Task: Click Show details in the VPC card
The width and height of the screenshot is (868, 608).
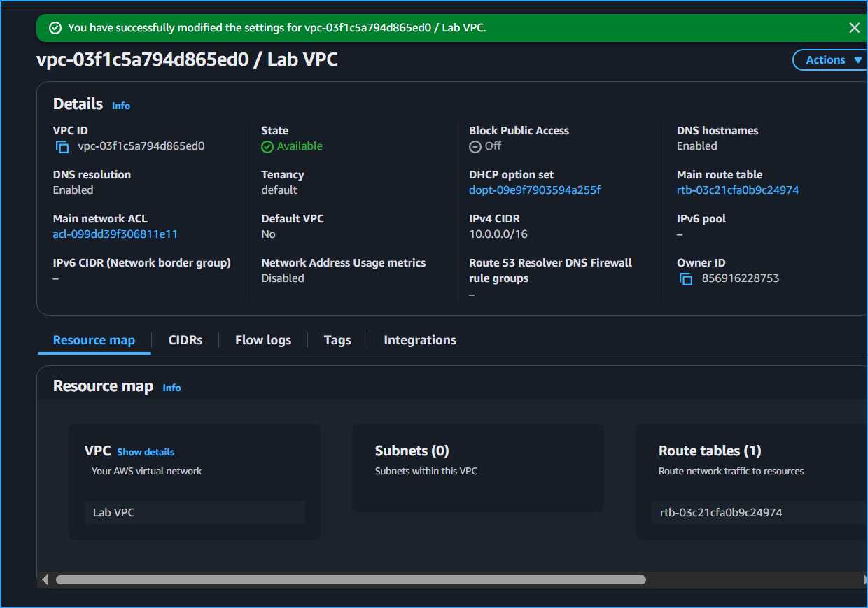Action: click(146, 451)
